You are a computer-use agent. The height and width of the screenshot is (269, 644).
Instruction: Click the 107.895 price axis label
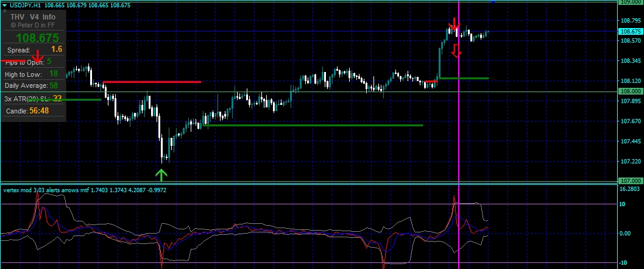pyautogui.click(x=631, y=101)
